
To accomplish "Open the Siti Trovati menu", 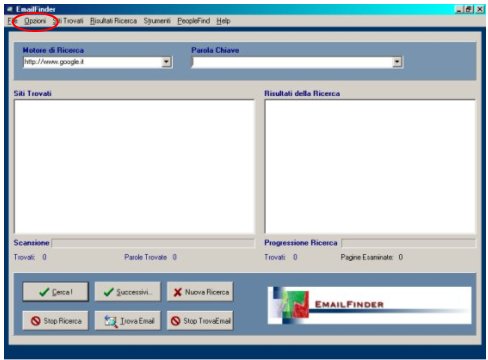I will point(69,21).
